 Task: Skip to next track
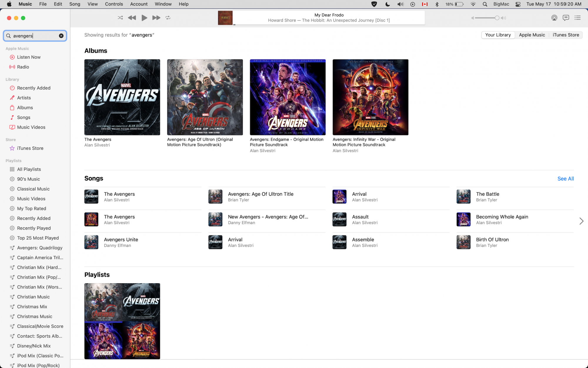pyautogui.click(x=156, y=18)
